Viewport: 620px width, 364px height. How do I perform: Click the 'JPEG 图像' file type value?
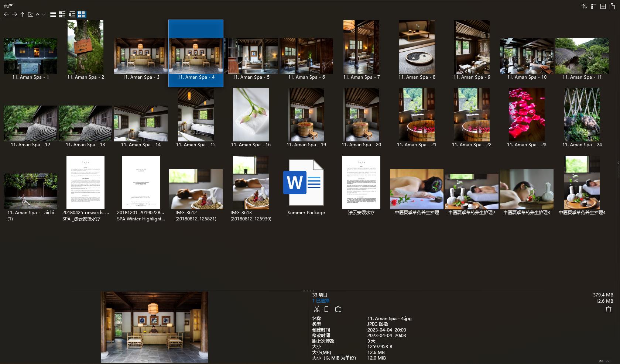click(377, 324)
